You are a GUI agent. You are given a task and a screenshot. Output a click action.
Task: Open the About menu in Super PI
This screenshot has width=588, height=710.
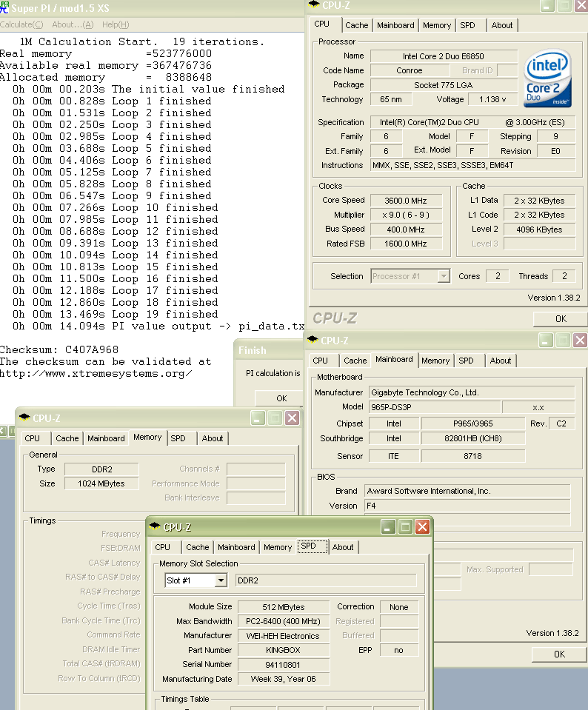pyautogui.click(x=73, y=24)
